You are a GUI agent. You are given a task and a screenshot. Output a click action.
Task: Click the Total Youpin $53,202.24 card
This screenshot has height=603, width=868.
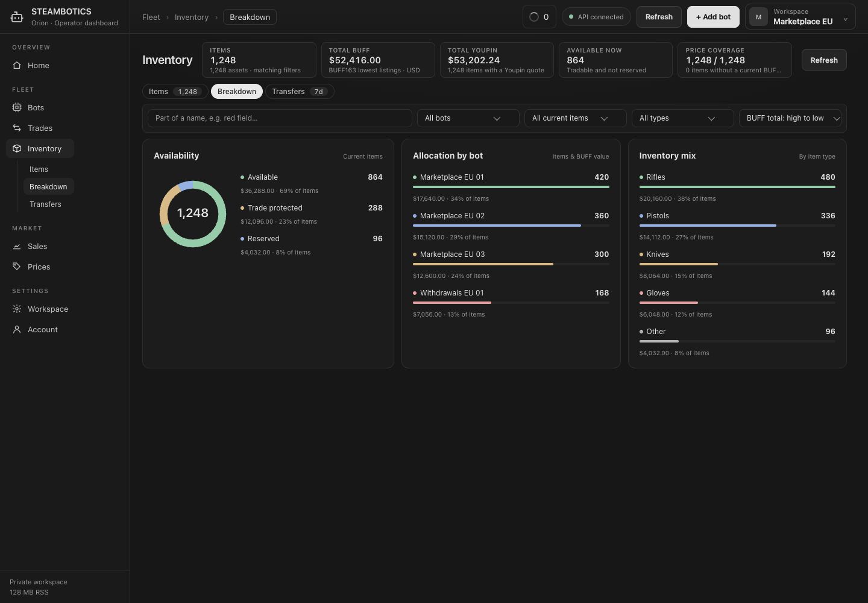click(497, 60)
